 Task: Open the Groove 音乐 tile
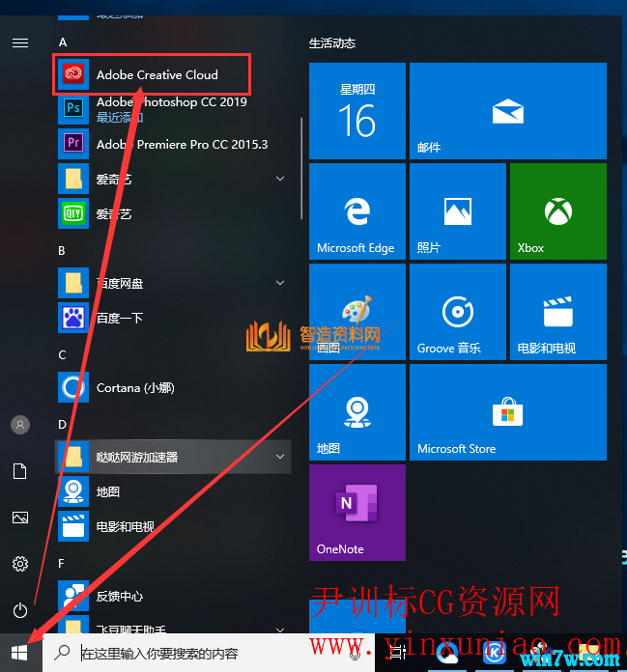[x=458, y=312]
